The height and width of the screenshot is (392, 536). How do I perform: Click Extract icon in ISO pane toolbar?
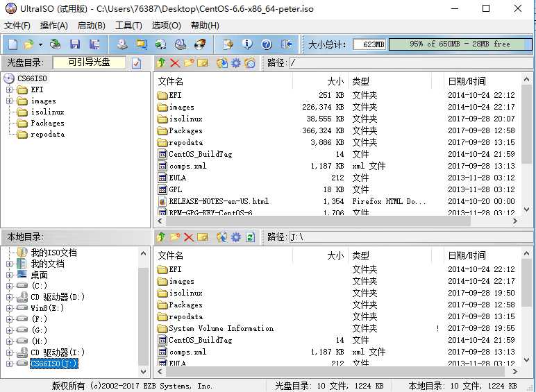tap(222, 63)
